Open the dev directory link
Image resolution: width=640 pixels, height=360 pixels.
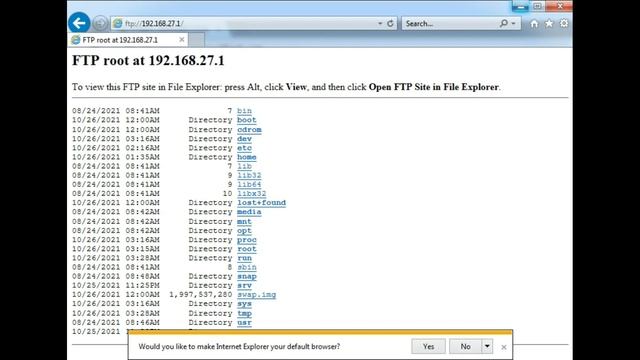click(x=244, y=139)
